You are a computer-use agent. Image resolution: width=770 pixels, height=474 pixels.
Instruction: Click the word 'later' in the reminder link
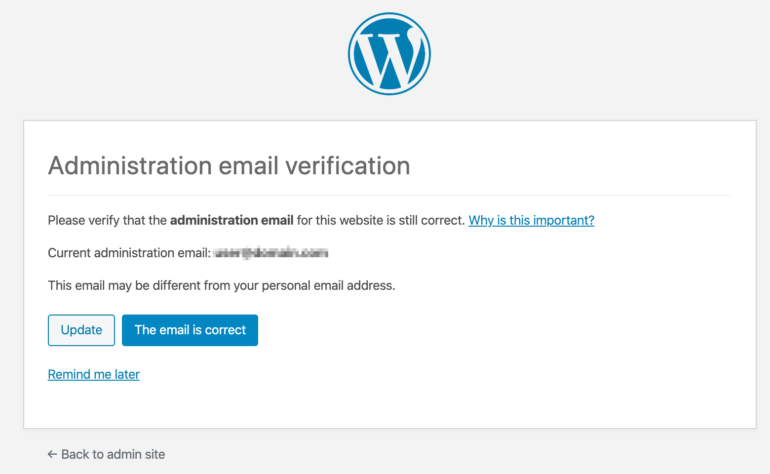127,374
